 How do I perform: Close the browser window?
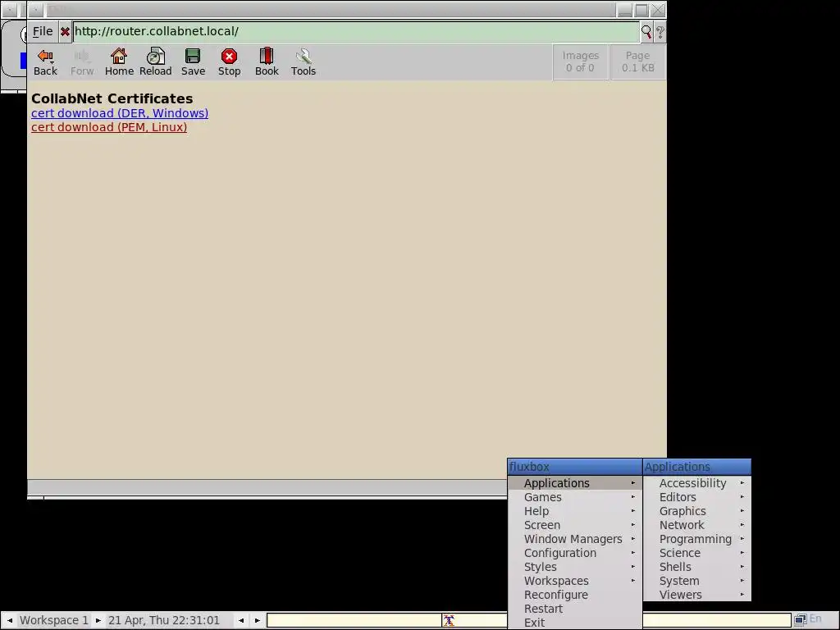(x=658, y=10)
